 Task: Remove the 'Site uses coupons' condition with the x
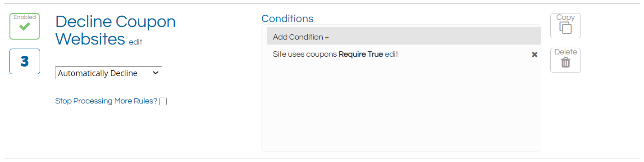point(534,54)
